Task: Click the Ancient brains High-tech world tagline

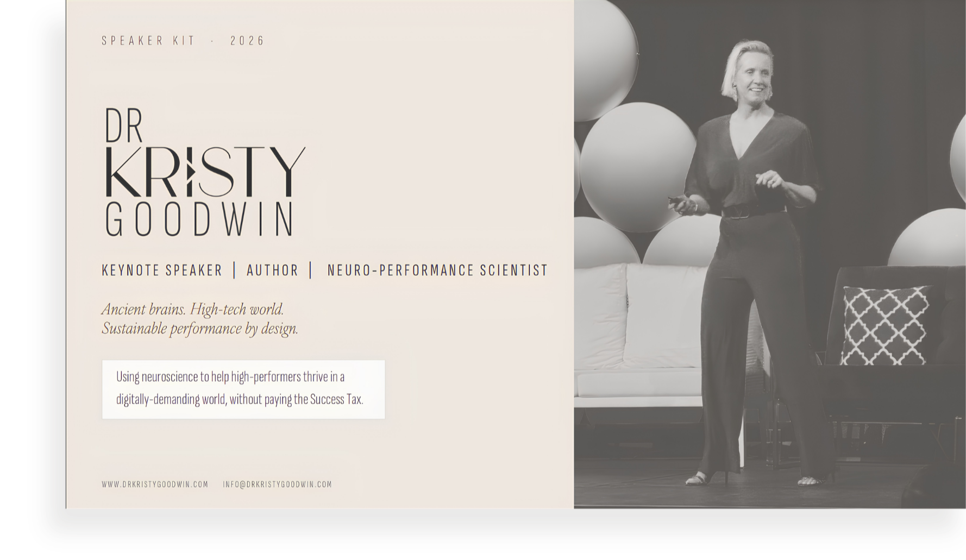Action: coord(193,309)
